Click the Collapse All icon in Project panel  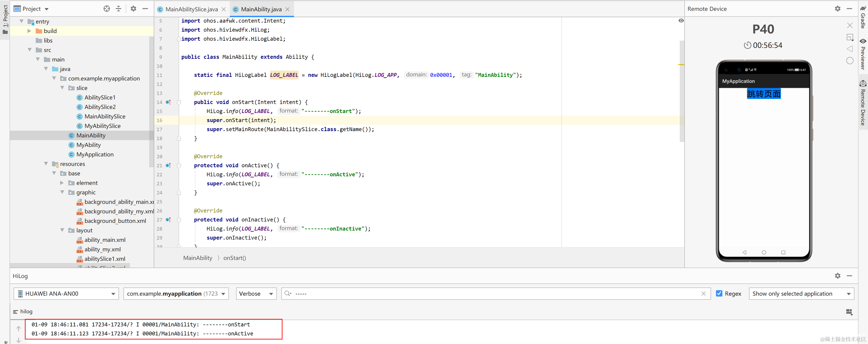pos(118,9)
